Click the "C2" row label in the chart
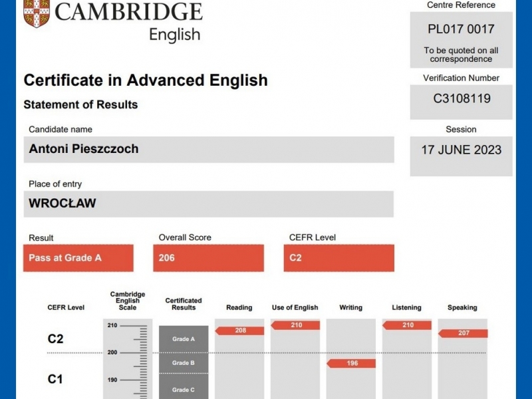This screenshot has width=532, height=399. (x=55, y=339)
